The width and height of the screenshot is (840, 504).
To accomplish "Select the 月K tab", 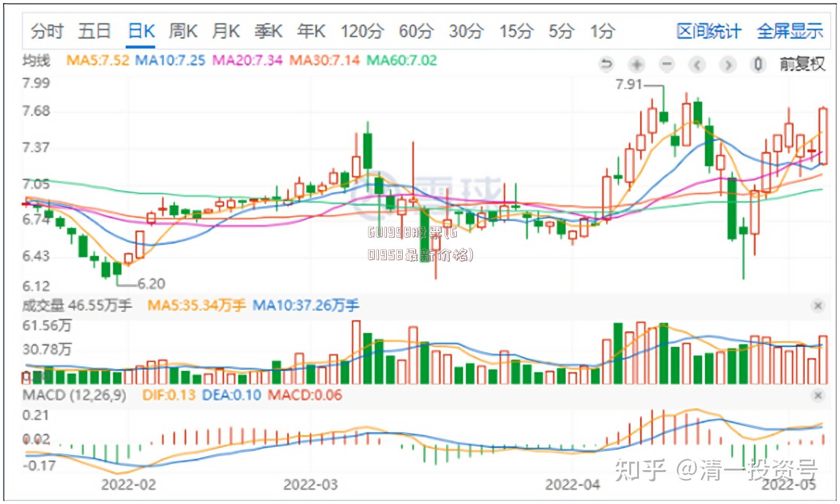I will tap(226, 31).
